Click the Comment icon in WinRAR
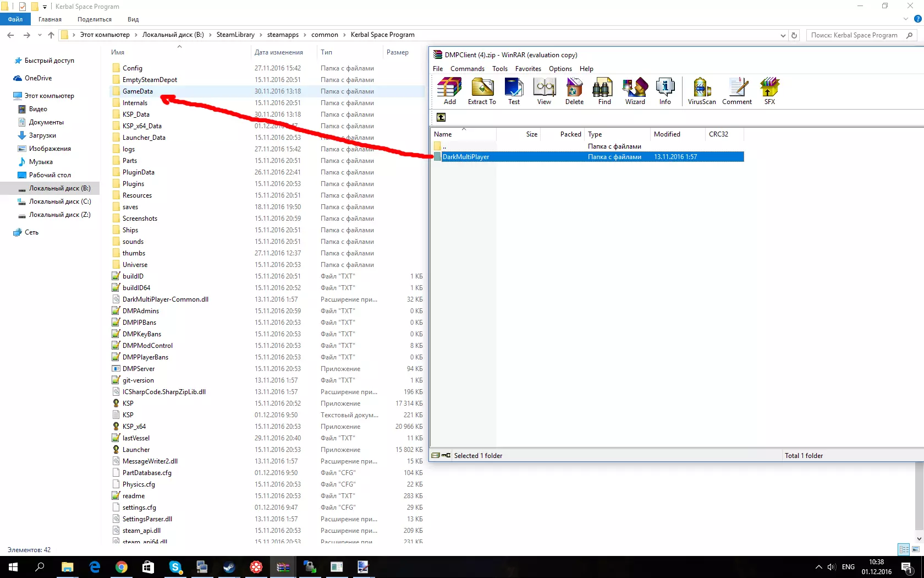924x578 pixels. click(x=737, y=91)
